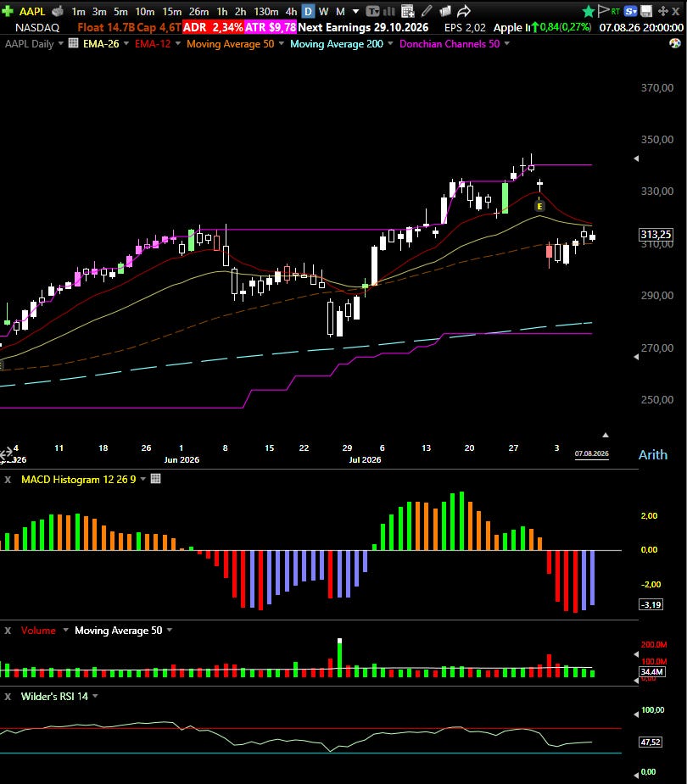
Task: Click grid icon next to AAPL Daily
Action: coord(73,43)
